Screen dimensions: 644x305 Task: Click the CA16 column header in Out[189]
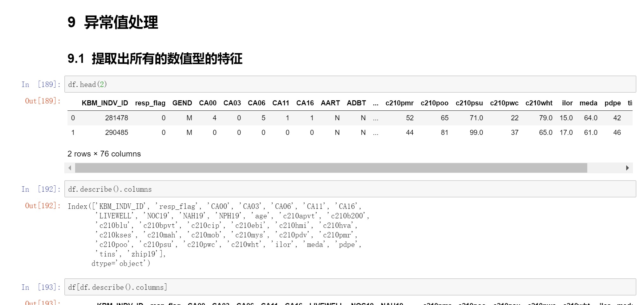point(305,103)
